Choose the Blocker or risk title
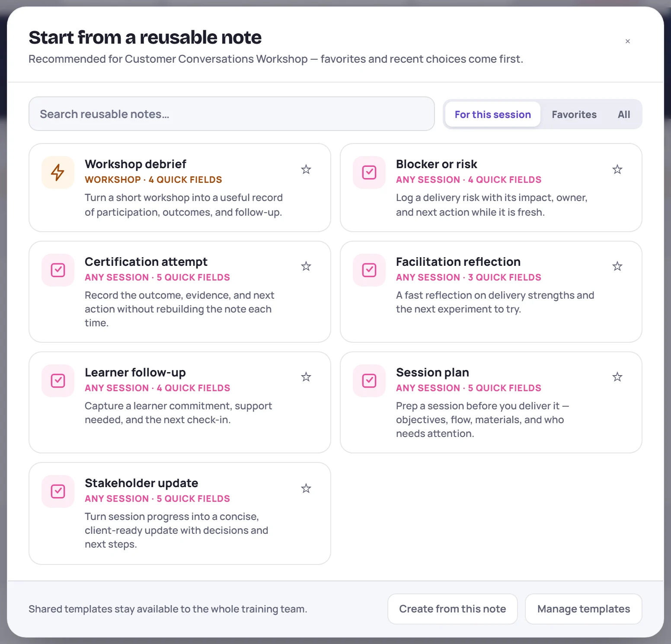671x644 pixels. [x=437, y=164]
